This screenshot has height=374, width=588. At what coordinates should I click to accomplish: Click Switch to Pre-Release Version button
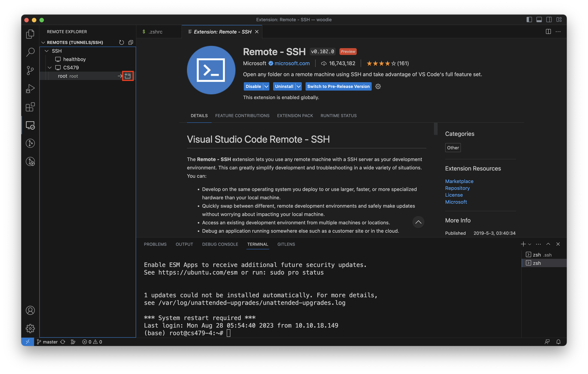[338, 86]
